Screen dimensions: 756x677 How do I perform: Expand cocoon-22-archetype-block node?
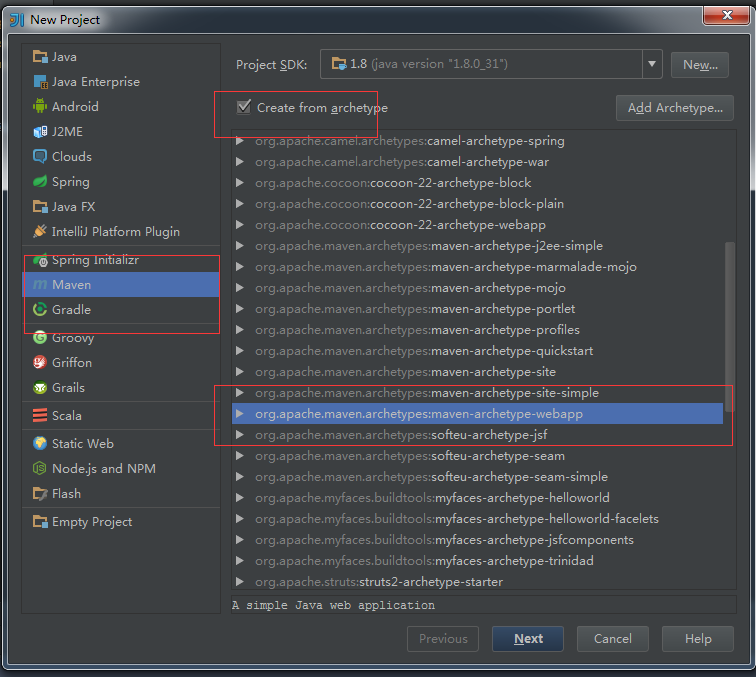click(x=240, y=183)
